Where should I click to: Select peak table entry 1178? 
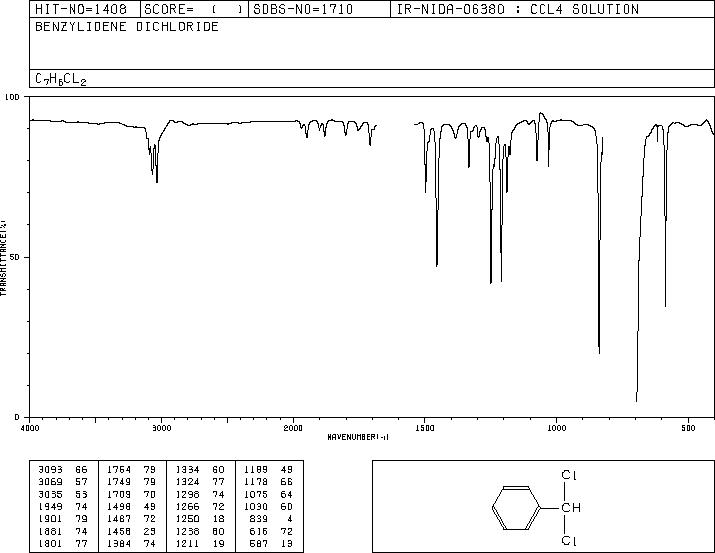pyautogui.click(x=256, y=482)
